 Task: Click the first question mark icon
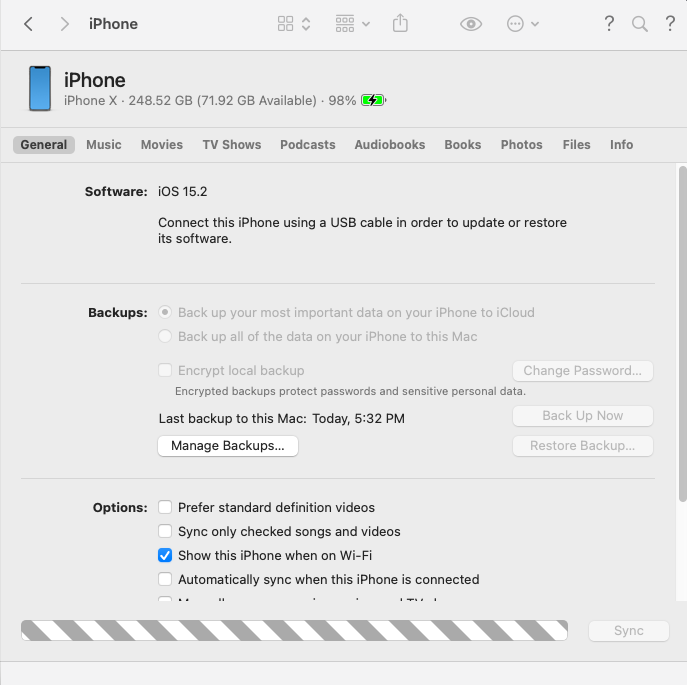(x=609, y=23)
